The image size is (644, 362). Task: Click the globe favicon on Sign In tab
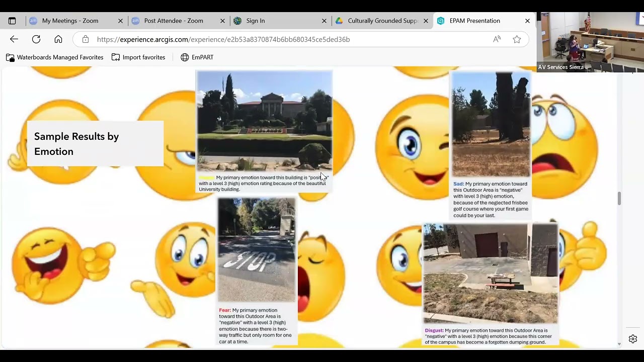coord(237,21)
